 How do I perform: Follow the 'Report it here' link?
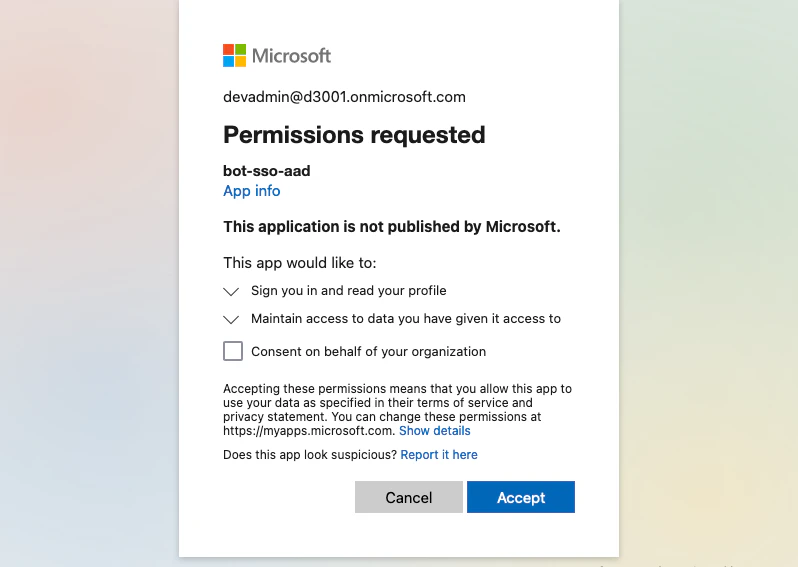(x=439, y=455)
